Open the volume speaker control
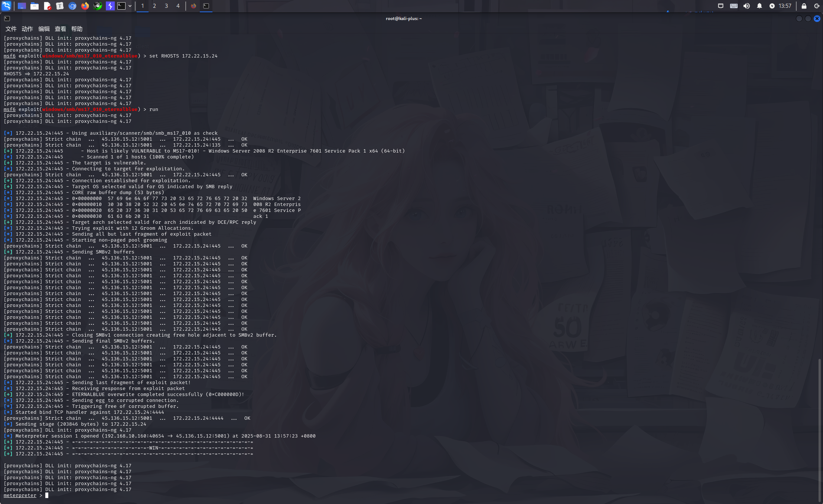This screenshot has width=823, height=504. 746,6
